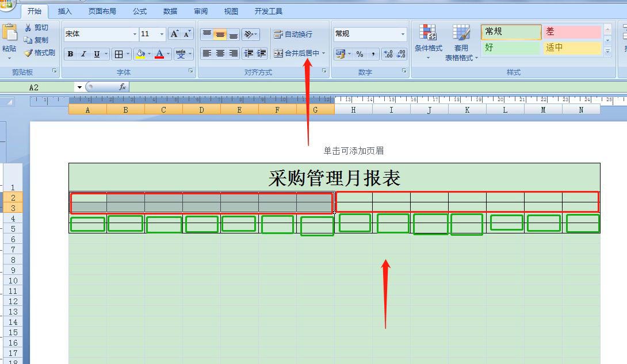Image resolution: width=627 pixels, height=364 pixels.
Task: Toggle Bold formatting
Action: point(70,54)
